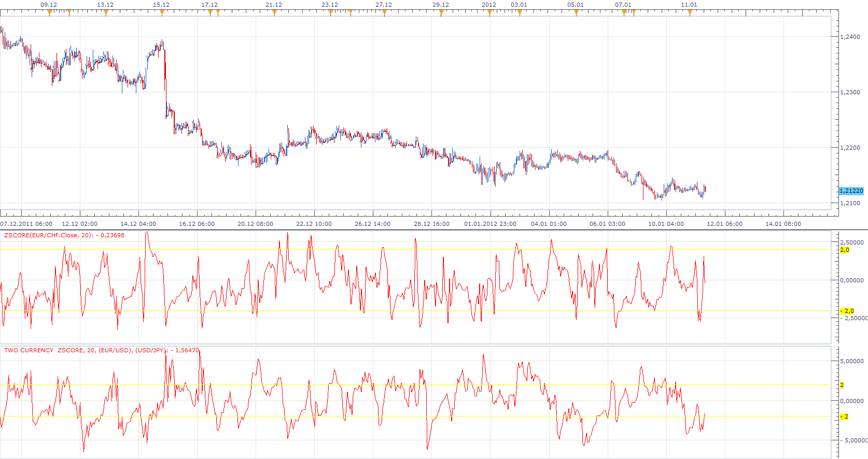The image size is (868, 459).
Task: Click the 07.12.2011 06:00 time axis label
Action: 26,224
